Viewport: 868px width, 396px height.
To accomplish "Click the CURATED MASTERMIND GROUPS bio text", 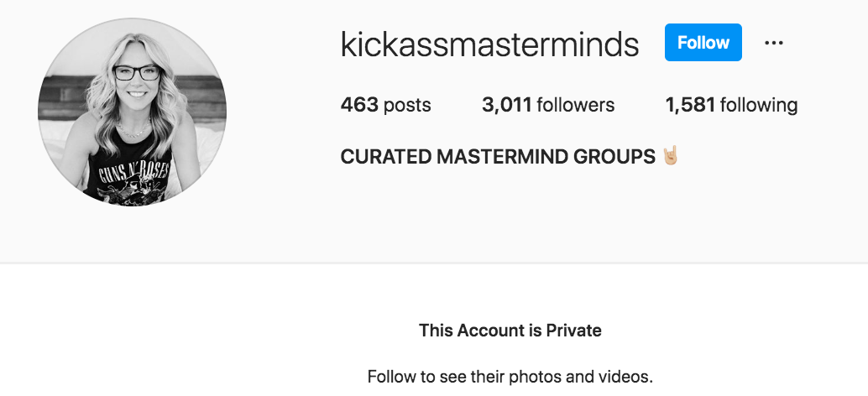I will 497,157.
